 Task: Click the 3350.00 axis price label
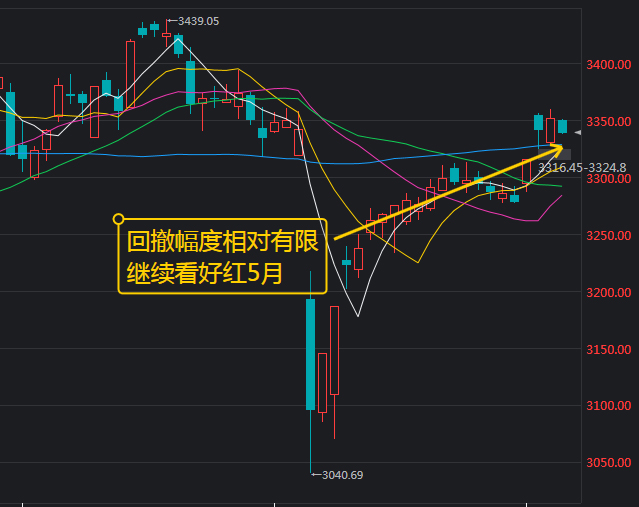point(608,121)
